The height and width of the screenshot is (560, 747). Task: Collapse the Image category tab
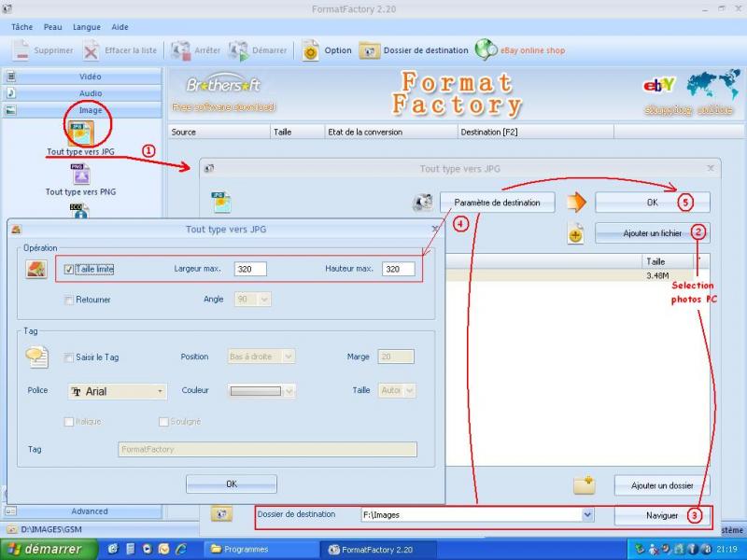(82, 110)
